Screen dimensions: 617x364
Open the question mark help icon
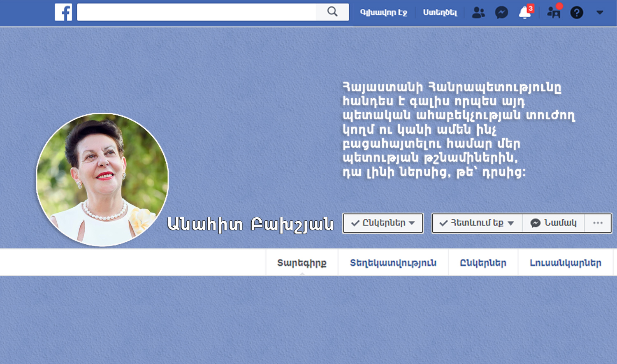(x=577, y=13)
